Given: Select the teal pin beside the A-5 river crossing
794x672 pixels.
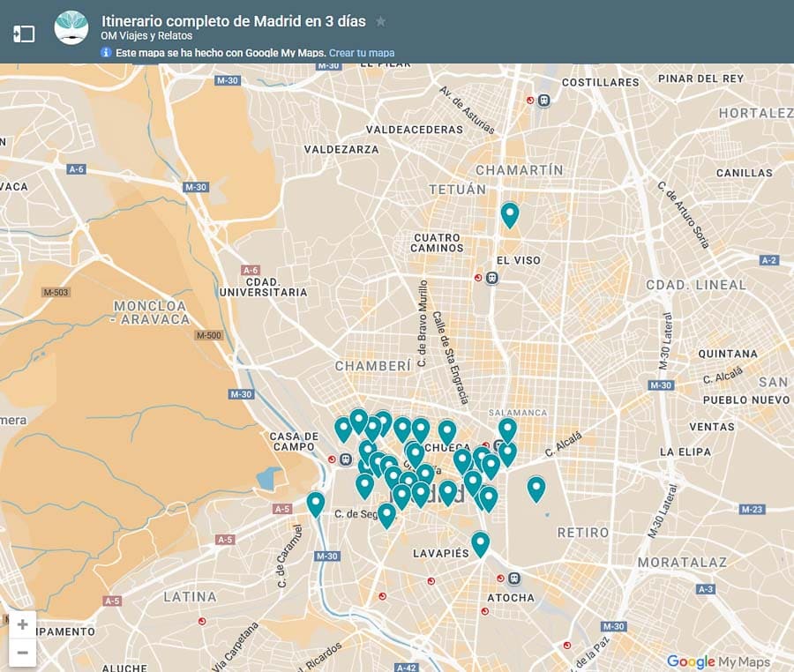Looking at the screenshot, I should [x=316, y=505].
